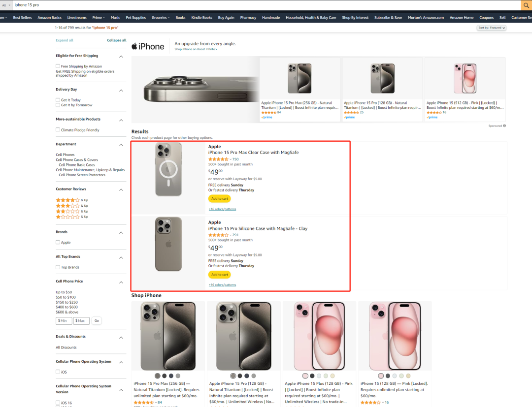
Task: Click the $50 to $100 price link
Action: point(66,297)
